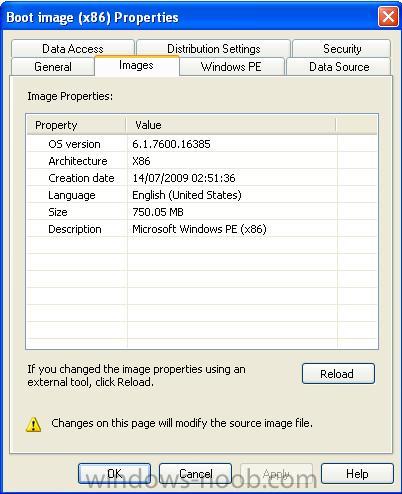The height and width of the screenshot is (494, 402).
Task: Open the Windows PE tab
Action: (232, 67)
